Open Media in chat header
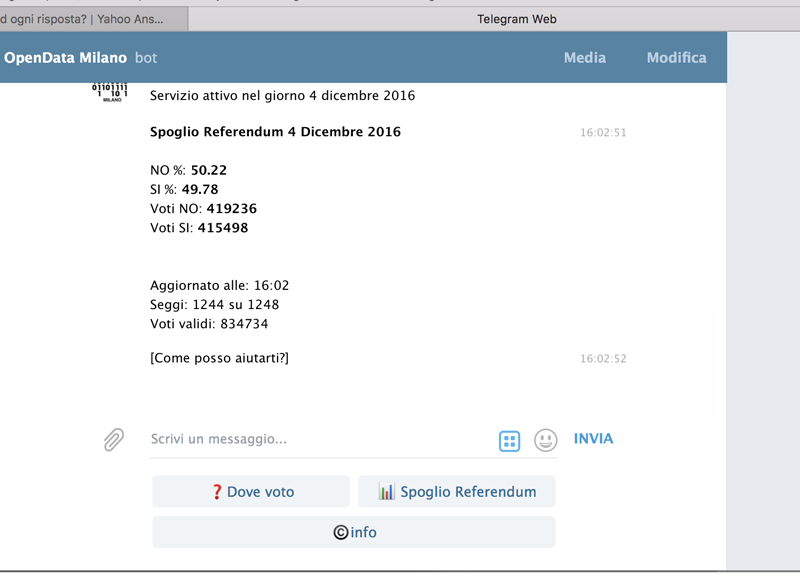Image resolution: width=800 pixels, height=576 pixels. [x=585, y=58]
